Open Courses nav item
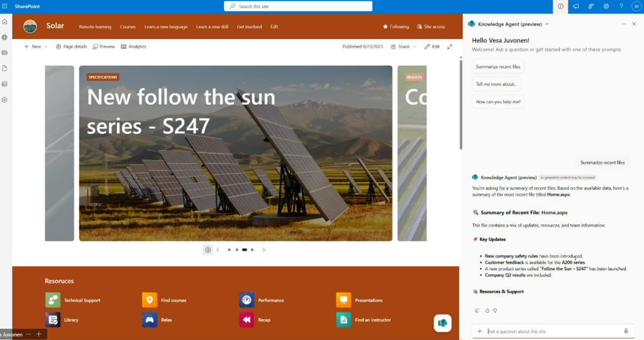This screenshot has width=644, height=340. [128, 26]
